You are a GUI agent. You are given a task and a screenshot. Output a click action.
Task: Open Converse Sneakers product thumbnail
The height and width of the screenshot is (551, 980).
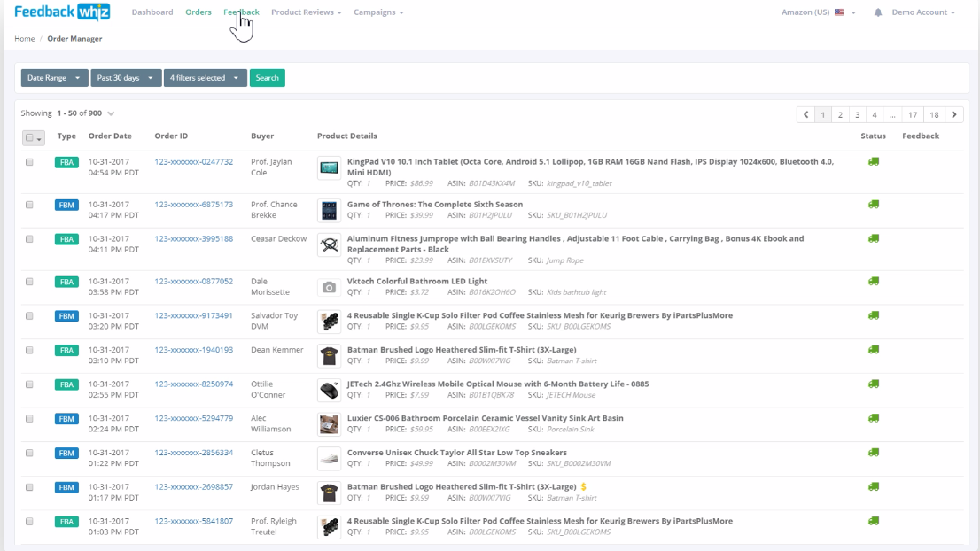coord(329,459)
